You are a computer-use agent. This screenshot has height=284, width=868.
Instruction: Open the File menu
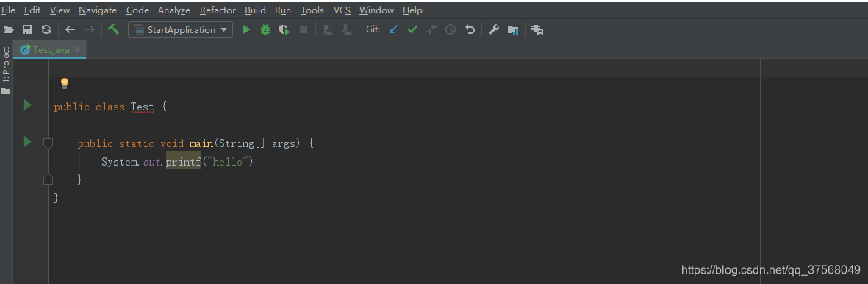coord(8,10)
